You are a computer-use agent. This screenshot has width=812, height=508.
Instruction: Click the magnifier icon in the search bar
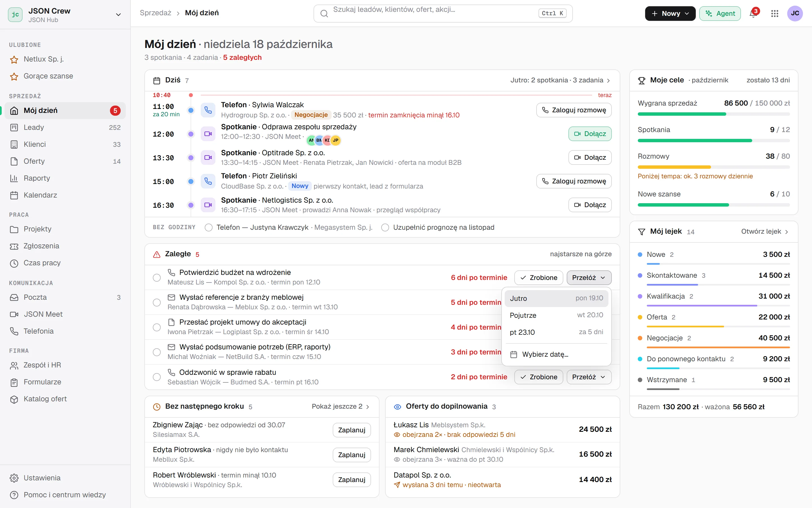324,14
